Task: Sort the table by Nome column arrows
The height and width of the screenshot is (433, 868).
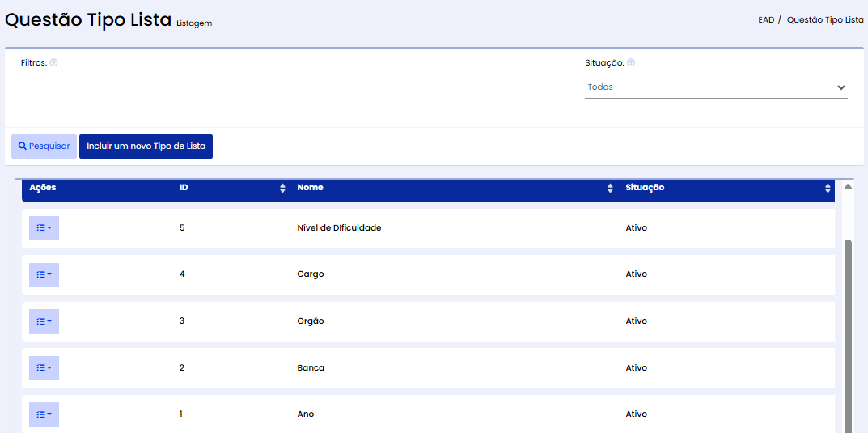Action: (x=611, y=189)
